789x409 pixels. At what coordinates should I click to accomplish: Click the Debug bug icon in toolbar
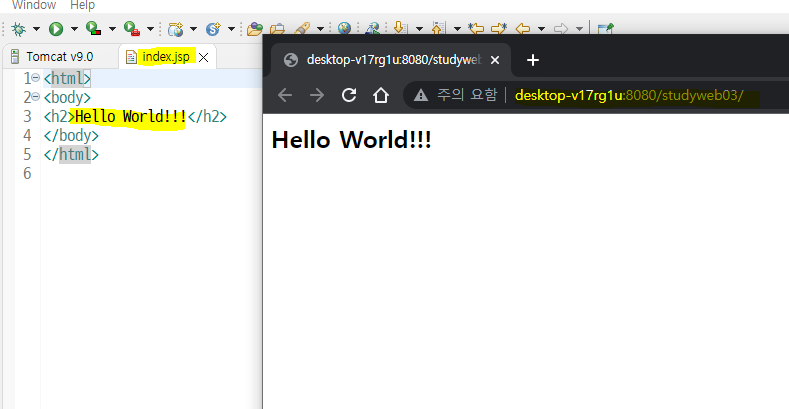tap(19, 29)
